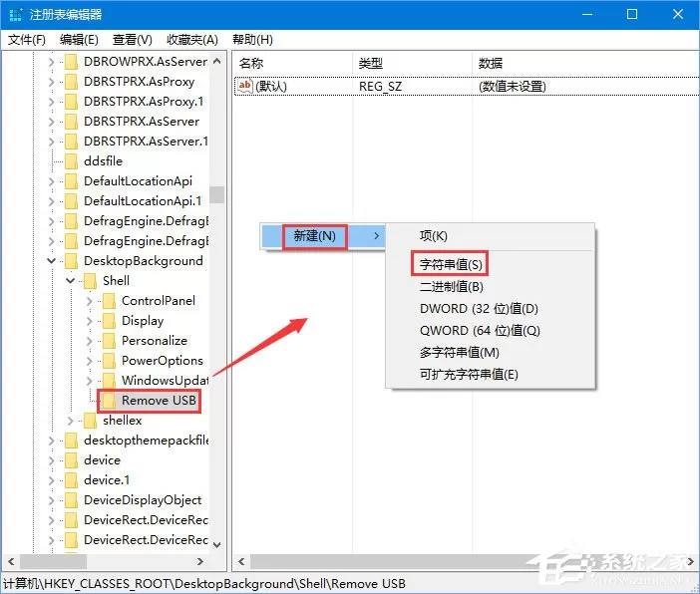Expand the WindowsUpdate key
700x594 pixels.
89,381
